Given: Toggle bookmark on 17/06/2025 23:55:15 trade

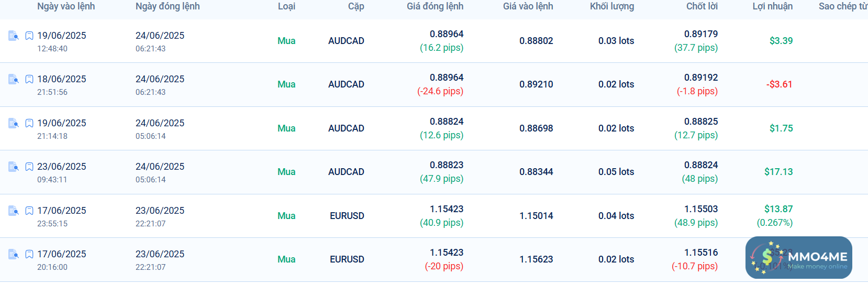Looking at the screenshot, I should tap(29, 211).
